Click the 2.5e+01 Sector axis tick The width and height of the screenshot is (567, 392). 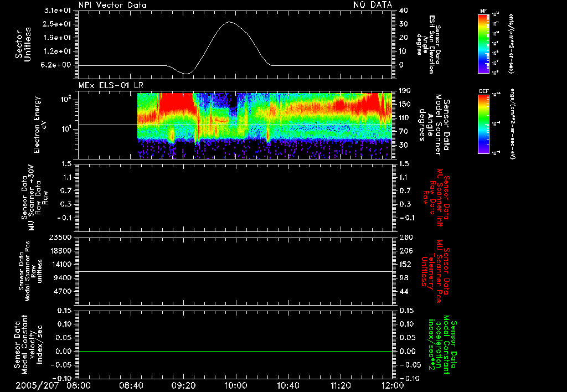pos(58,24)
